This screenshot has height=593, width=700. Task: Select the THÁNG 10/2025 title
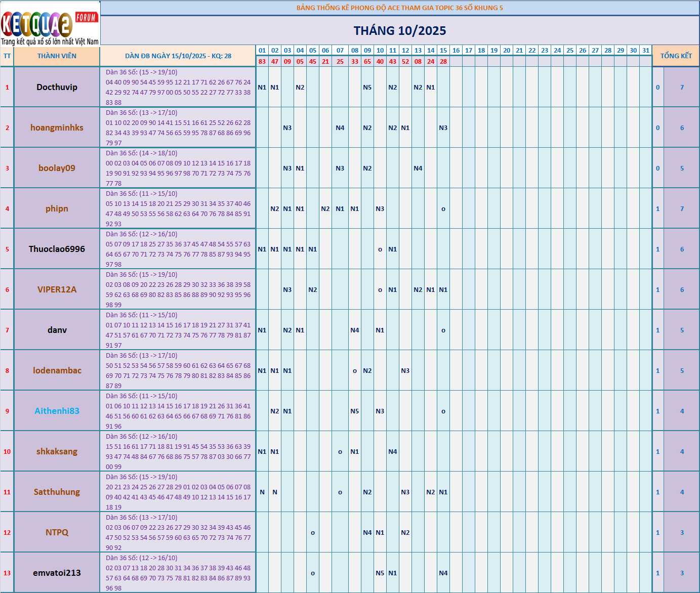[x=399, y=31]
